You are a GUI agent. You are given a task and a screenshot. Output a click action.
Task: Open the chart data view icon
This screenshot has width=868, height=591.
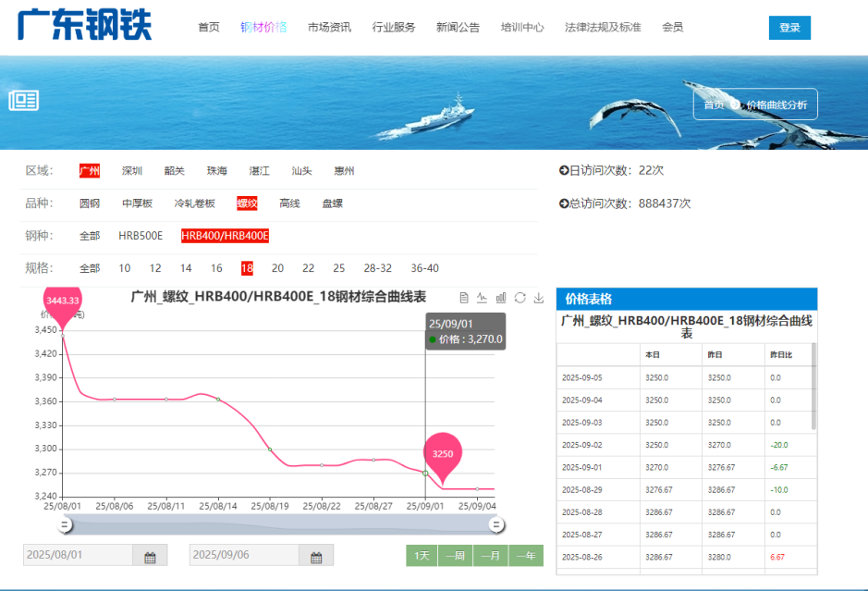(464, 298)
